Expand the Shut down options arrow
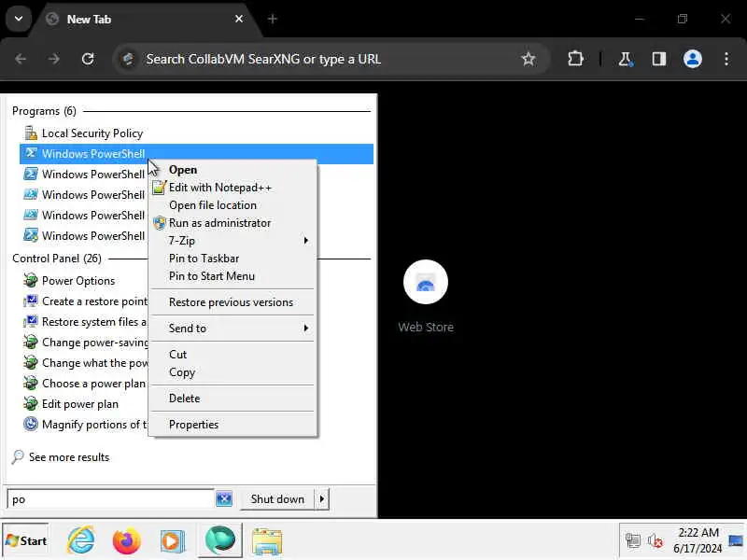The width and height of the screenshot is (747, 560). [x=322, y=499]
